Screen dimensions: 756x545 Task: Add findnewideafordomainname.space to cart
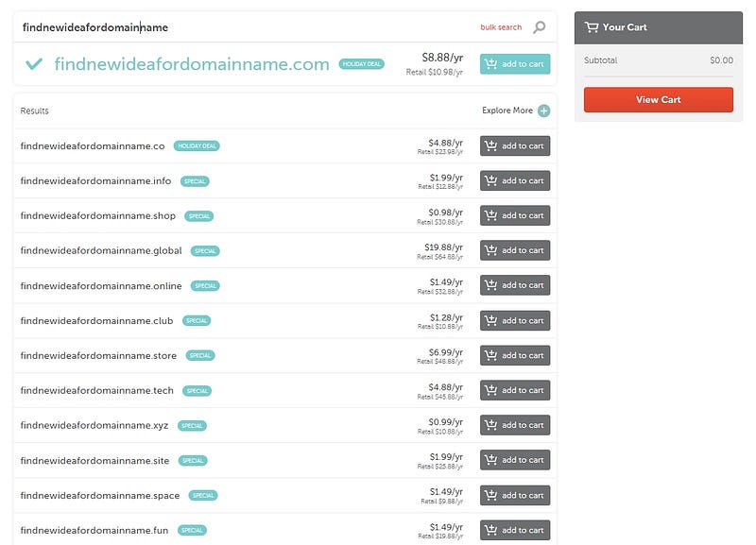pos(515,495)
